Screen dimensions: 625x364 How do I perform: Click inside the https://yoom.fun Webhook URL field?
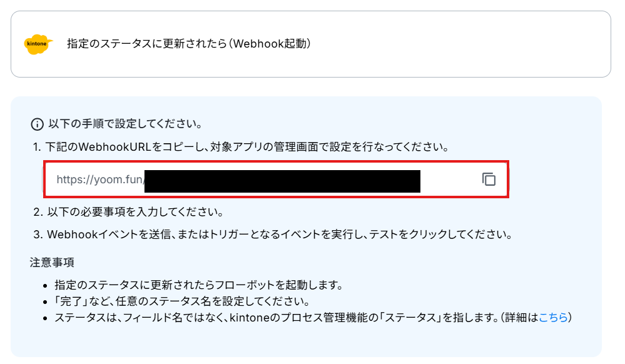coord(276,179)
